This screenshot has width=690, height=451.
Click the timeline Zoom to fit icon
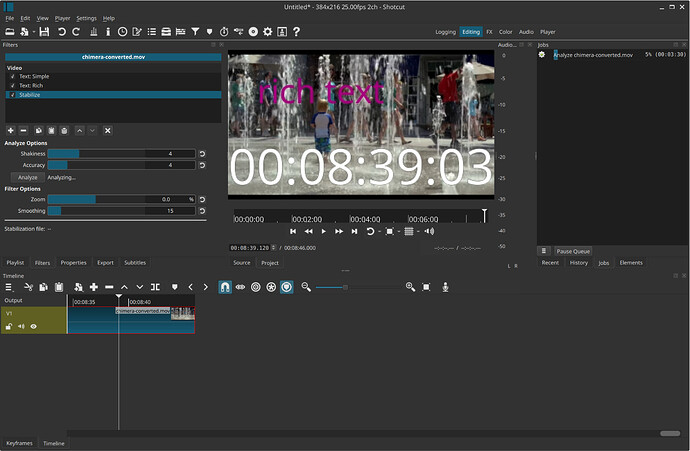tap(426, 287)
